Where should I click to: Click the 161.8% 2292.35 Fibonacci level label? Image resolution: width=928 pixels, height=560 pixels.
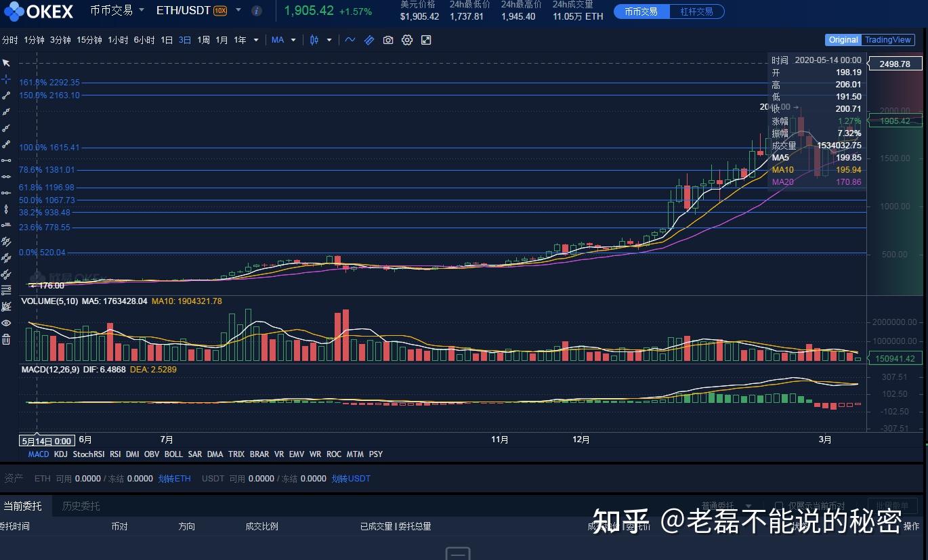point(49,83)
